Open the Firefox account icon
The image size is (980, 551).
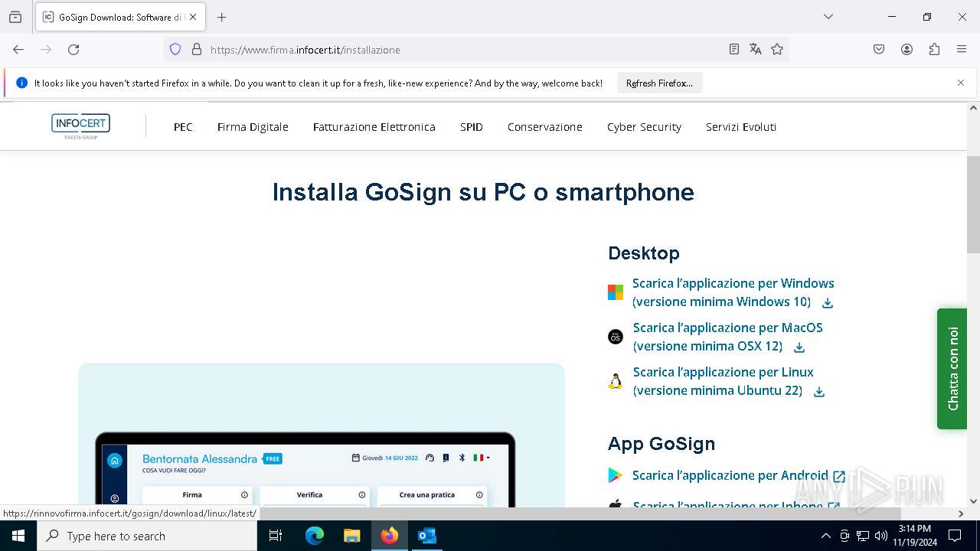point(906,49)
